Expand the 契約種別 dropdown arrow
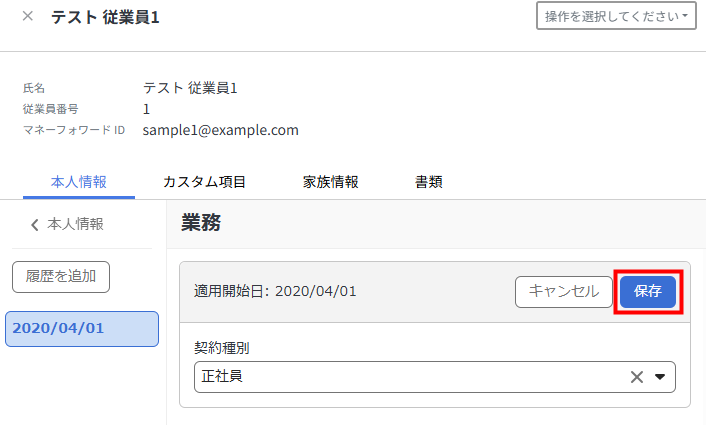The height and width of the screenshot is (425, 706). click(660, 377)
